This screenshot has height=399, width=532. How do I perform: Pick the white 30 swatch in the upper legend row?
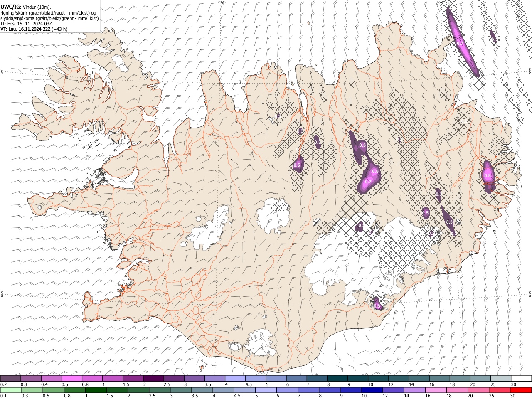tap(521, 378)
